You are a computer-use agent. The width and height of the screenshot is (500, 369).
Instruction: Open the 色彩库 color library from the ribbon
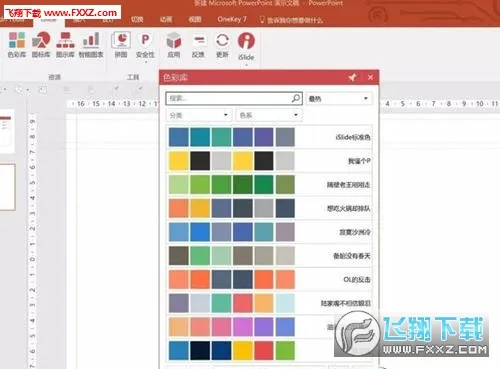17,45
